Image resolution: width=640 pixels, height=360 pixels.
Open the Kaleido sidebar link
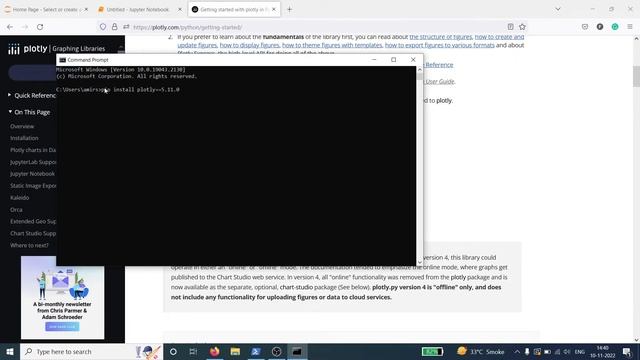tap(20, 198)
